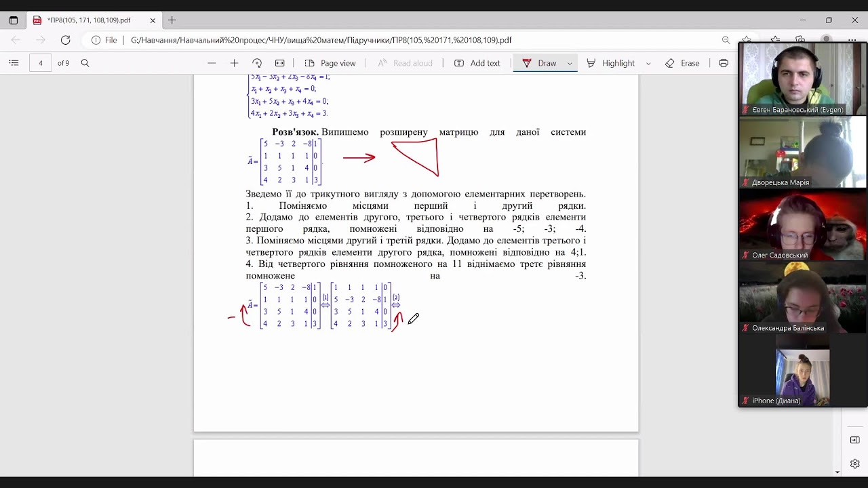Print the PDF document
This screenshot has width=868, height=488.
point(724,63)
